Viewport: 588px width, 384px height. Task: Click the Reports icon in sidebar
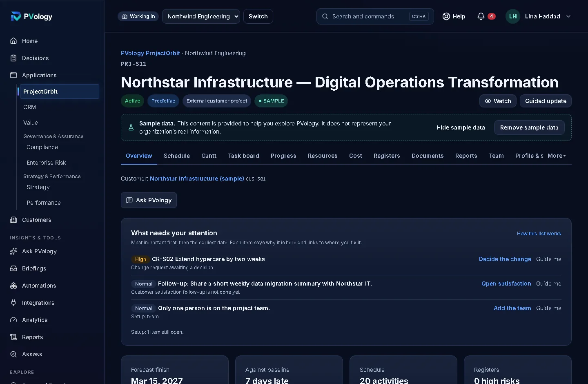pos(13,337)
